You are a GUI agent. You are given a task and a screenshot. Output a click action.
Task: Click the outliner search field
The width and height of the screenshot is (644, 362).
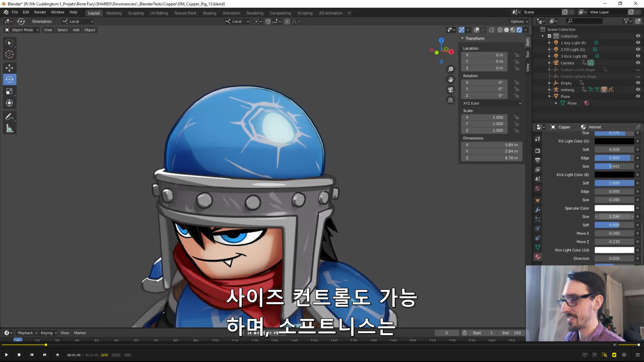pyautogui.click(x=584, y=21)
